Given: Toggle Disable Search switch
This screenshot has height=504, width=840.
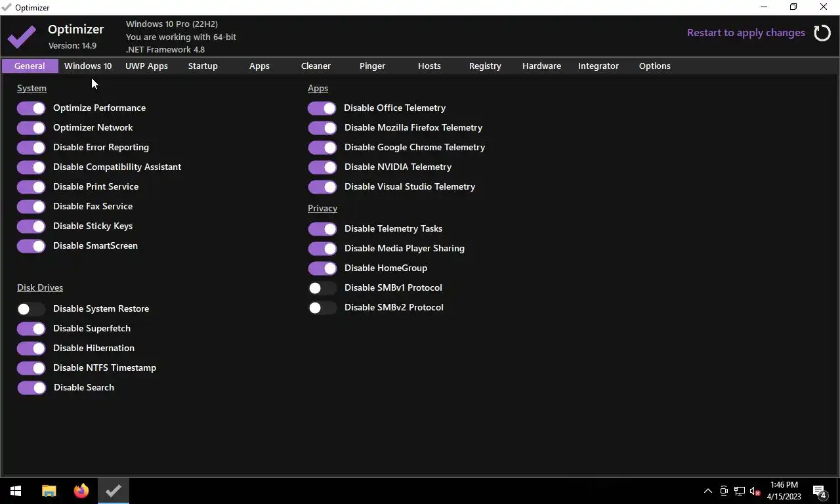Looking at the screenshot, I should click(x=31, y=388).
